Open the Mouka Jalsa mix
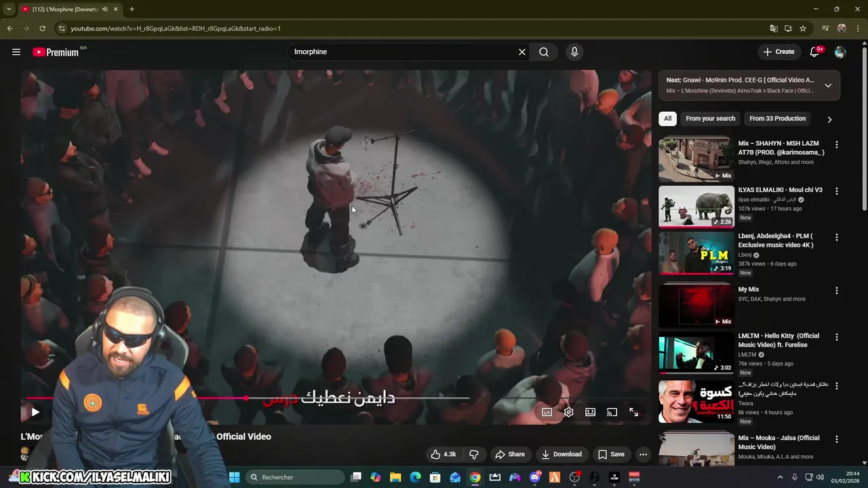The width and height of the screenshot is (868, 488). 696,449
